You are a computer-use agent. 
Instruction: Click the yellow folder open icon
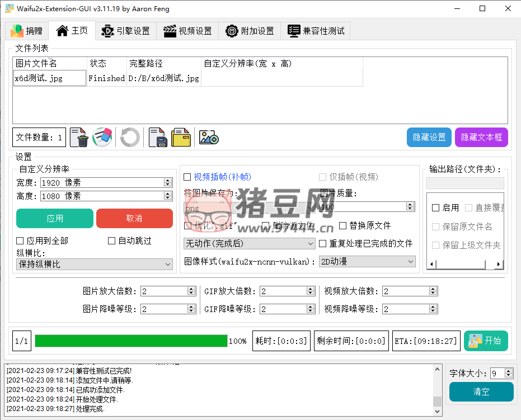181,138
